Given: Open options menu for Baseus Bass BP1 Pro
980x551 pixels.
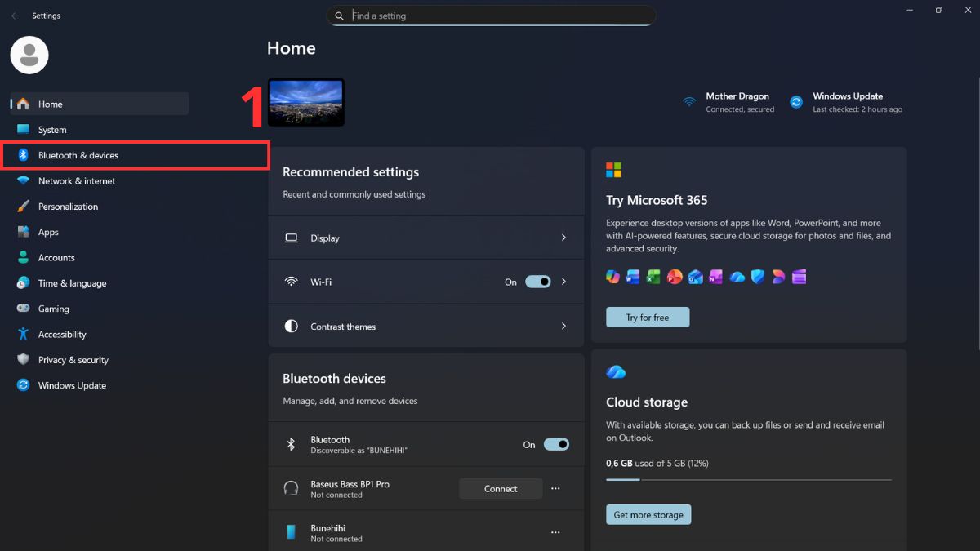Looking at the screenshot, I should (x=555, y=488).
